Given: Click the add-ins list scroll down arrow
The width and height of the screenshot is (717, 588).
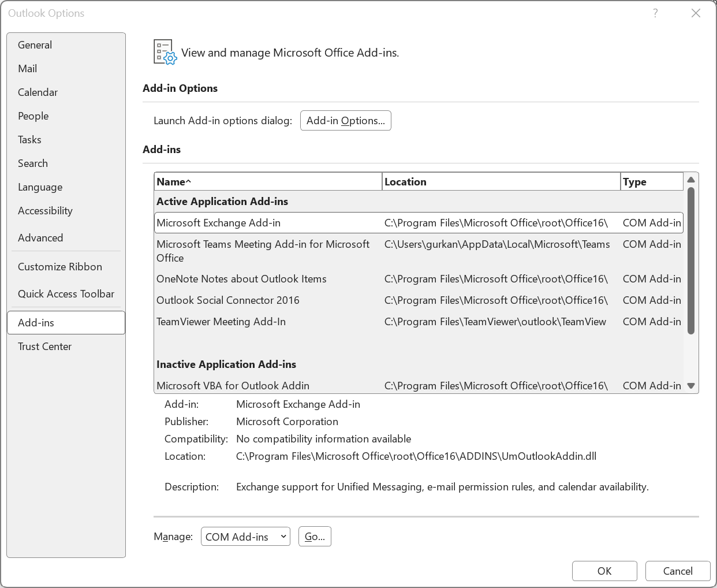Looking at the screenshot, I should click(x=691, y=386).
